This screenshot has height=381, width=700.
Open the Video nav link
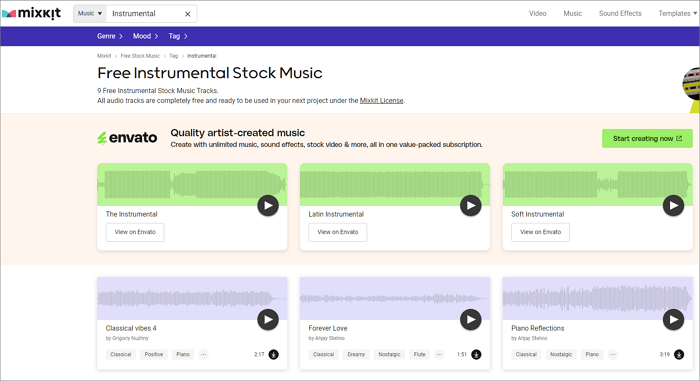point(538,13)
